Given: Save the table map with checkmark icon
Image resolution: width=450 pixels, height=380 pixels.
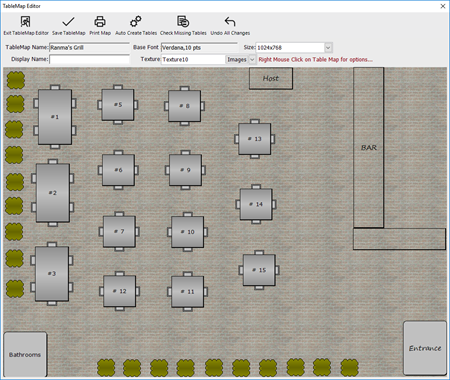Looking at the screenshot, I should click(x=68, y=22).
